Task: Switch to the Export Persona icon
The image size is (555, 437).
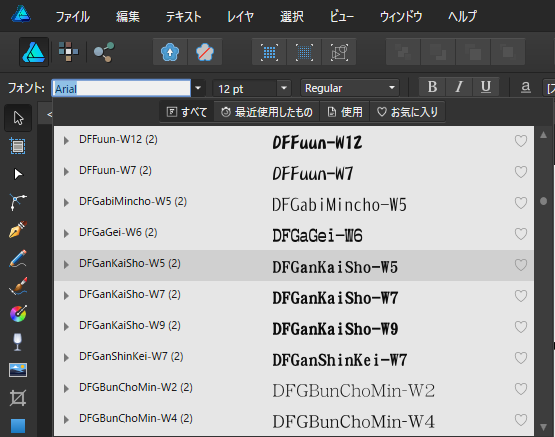Action: click(104, 52)
